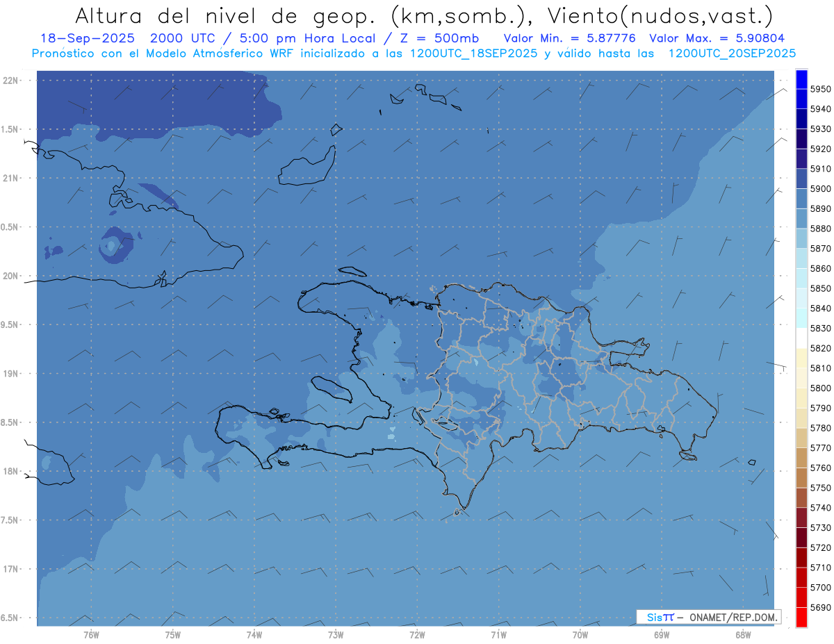This screenshot has width=834, height=644.
Task: Click the 72W longitude axis label
Action: pos(417,634)
